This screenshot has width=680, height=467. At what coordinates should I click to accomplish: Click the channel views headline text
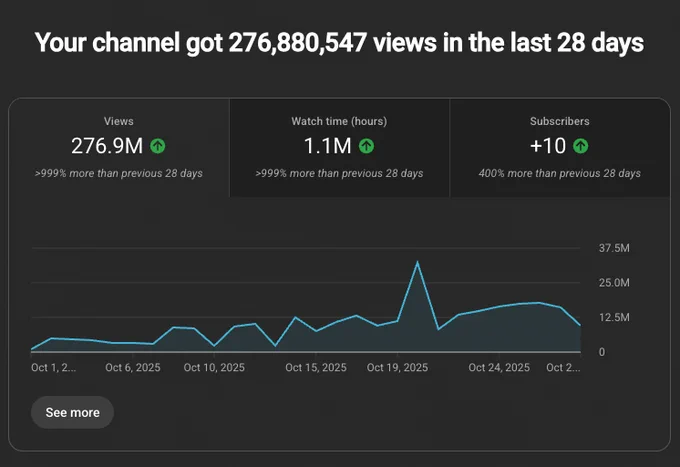pos(340,43)
